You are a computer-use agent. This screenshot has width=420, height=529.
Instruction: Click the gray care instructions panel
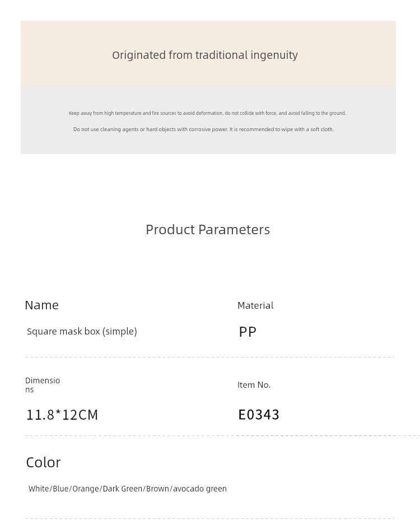point(208,121)
